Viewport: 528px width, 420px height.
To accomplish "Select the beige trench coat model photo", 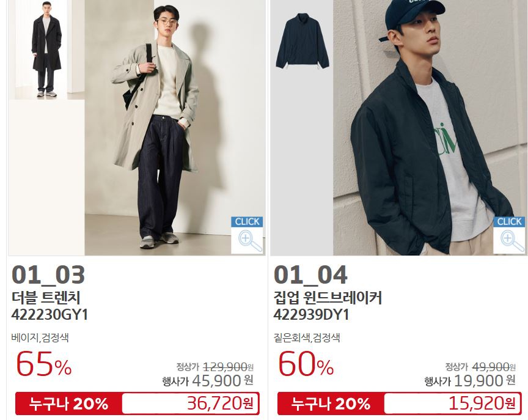I will (175, 128).
